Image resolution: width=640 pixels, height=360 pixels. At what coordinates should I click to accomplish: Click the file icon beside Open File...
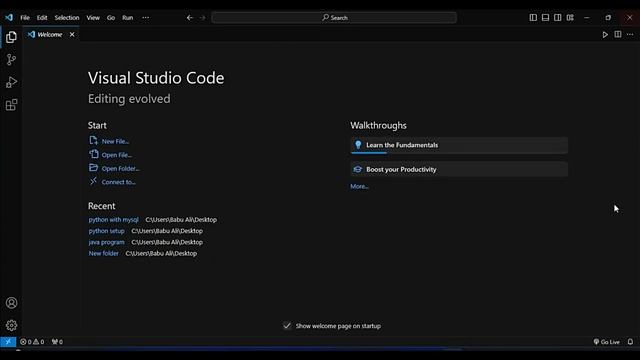tap(93, 154)
